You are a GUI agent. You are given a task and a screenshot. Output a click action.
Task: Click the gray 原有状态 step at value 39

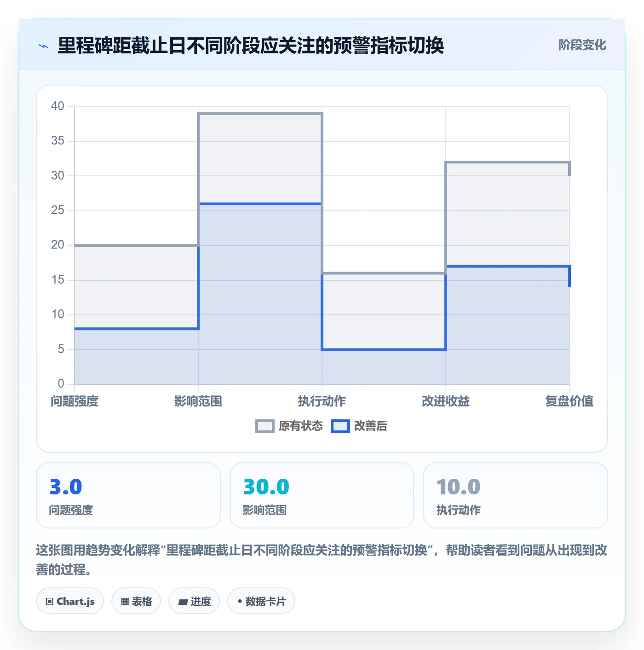pos(260,113)
